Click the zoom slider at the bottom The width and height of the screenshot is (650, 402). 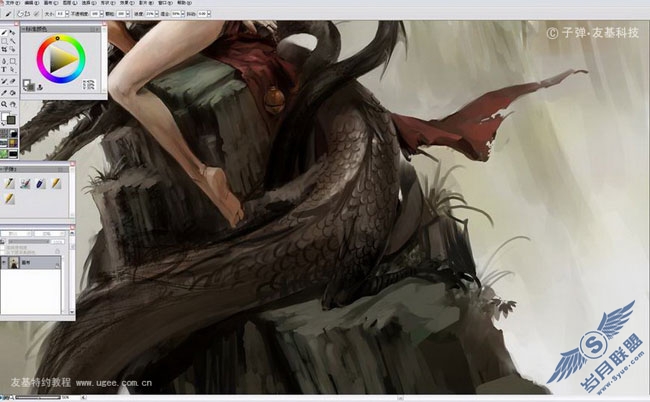tap(37, 398)
